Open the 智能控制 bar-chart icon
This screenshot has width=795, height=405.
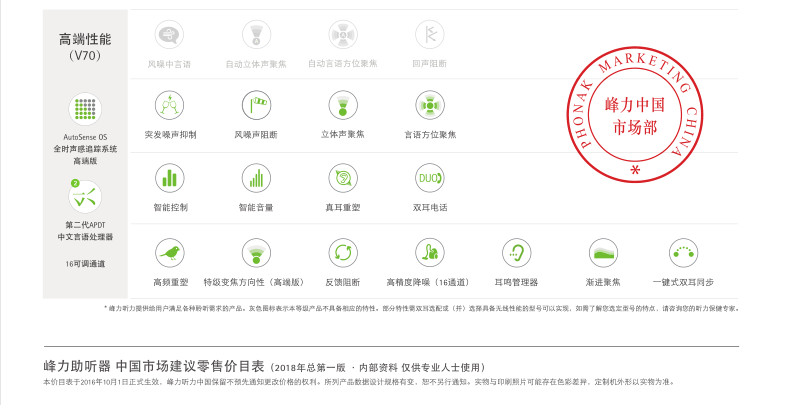(170, 178)
